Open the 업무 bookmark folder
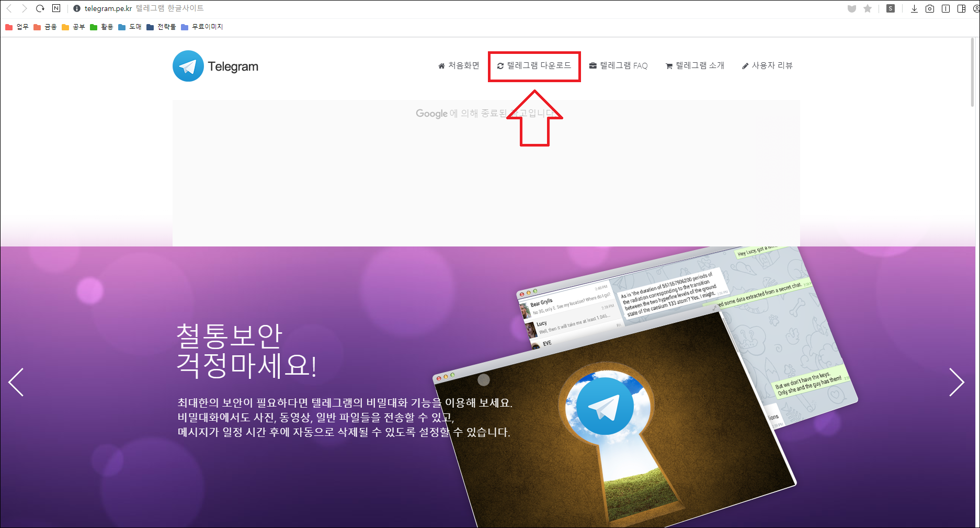Image resolution: width=980 pixels, height=528 pixels. [17, 27]
